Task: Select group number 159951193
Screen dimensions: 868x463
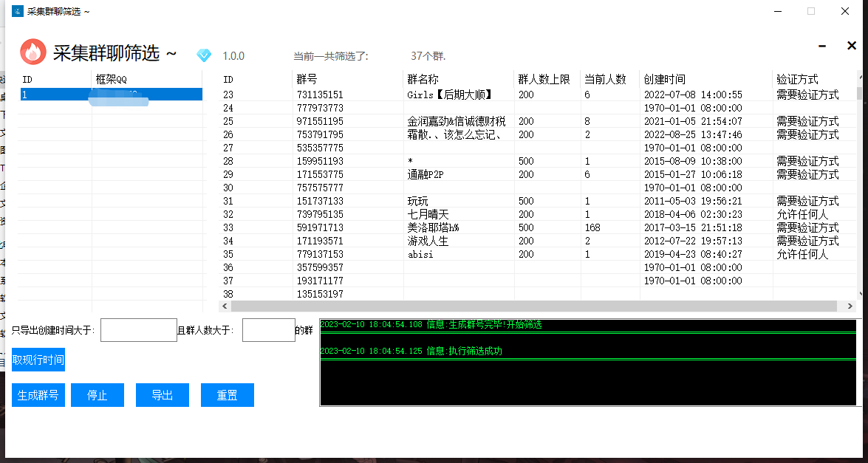Action: [x=320, y=161]
